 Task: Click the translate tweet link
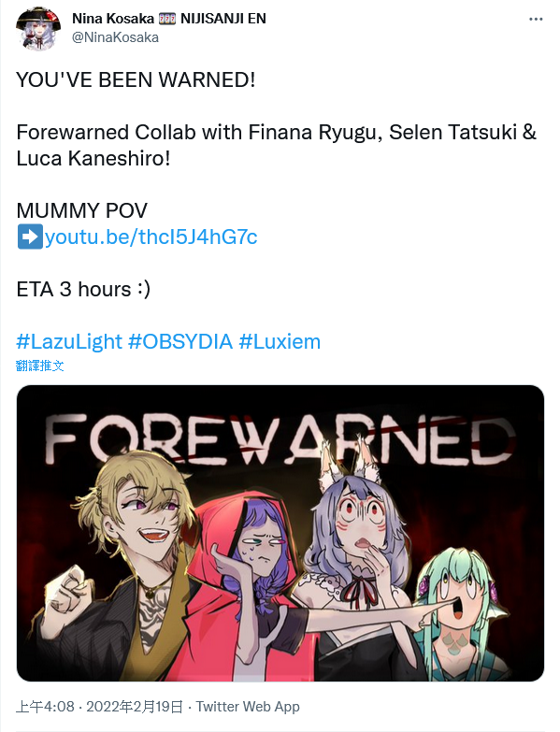point(39,366)
